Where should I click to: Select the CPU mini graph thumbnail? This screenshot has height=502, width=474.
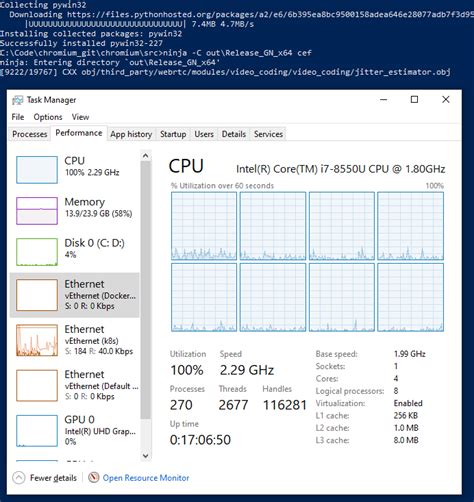37,170
